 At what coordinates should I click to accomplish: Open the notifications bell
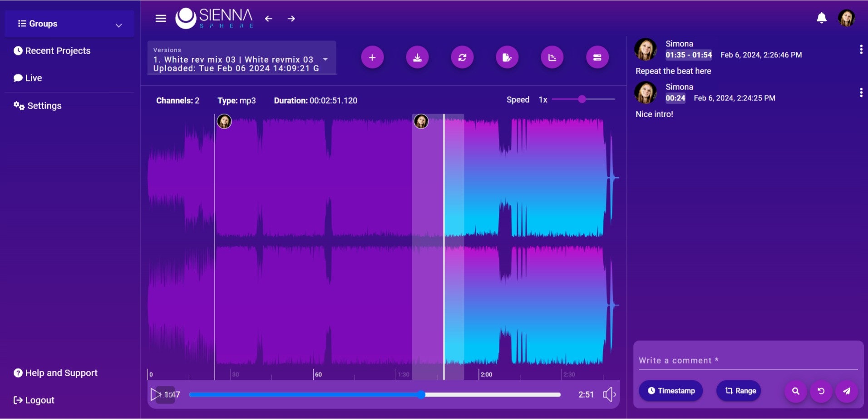(821, 18)
